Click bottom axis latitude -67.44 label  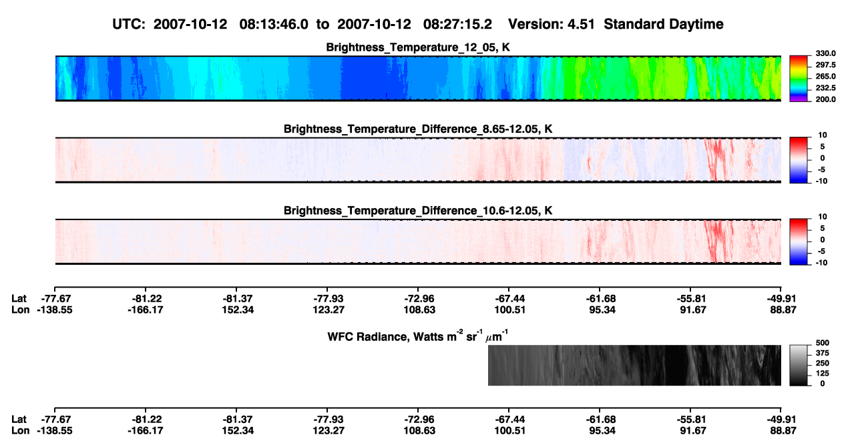(509, 419)
